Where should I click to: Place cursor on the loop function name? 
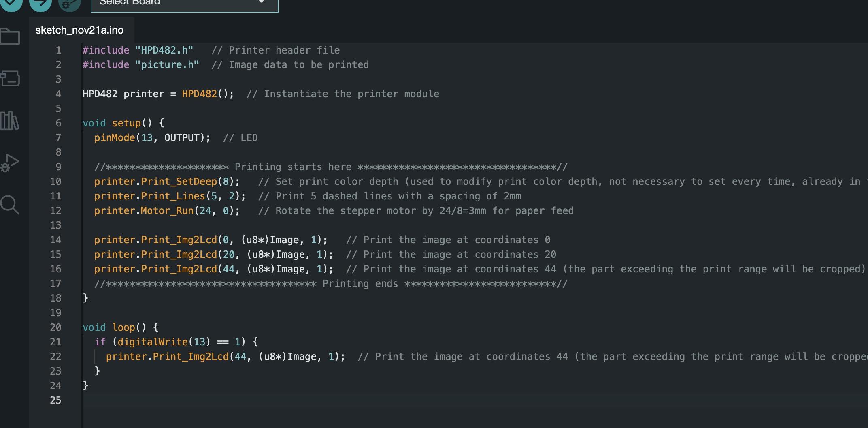click(x=123, y=327)
